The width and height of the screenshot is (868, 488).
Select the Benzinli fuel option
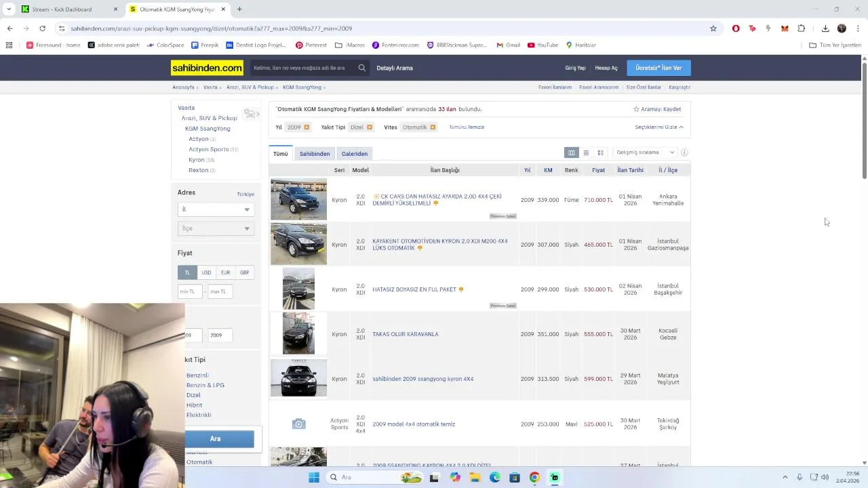tap(197, 375)
